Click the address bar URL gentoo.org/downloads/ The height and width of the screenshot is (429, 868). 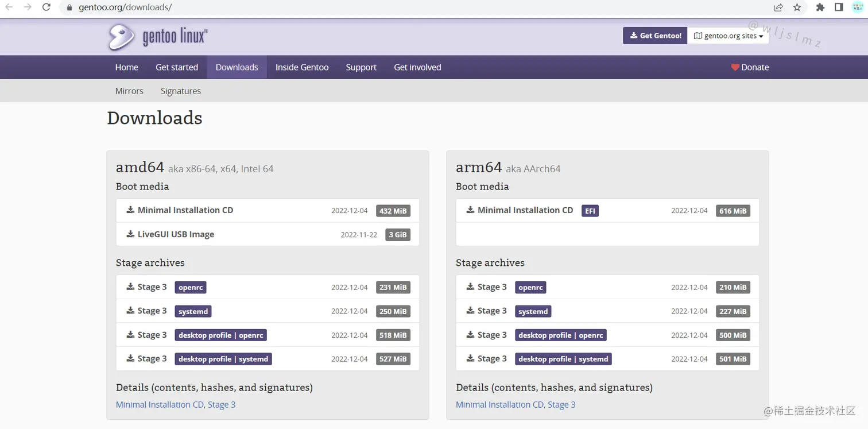coord(125,7)
